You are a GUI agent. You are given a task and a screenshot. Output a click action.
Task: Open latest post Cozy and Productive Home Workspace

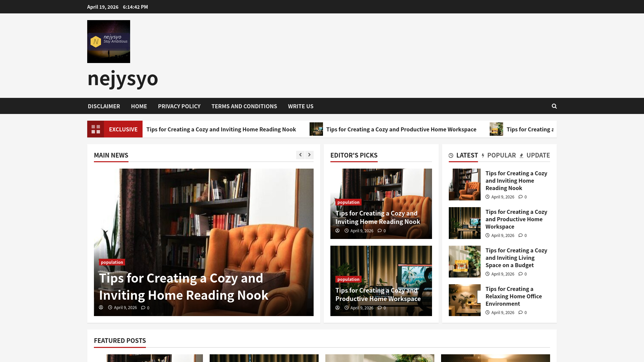[x=516, y=219]
